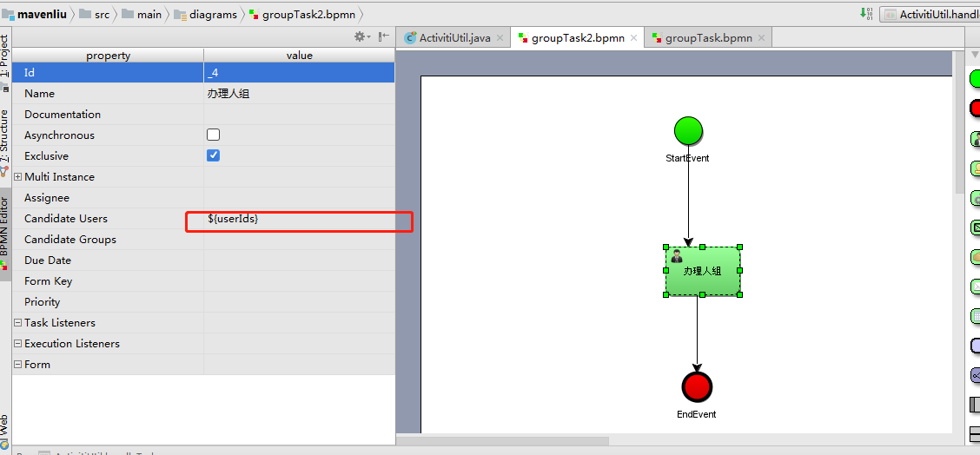Expand the Multi Instance property

17,177
